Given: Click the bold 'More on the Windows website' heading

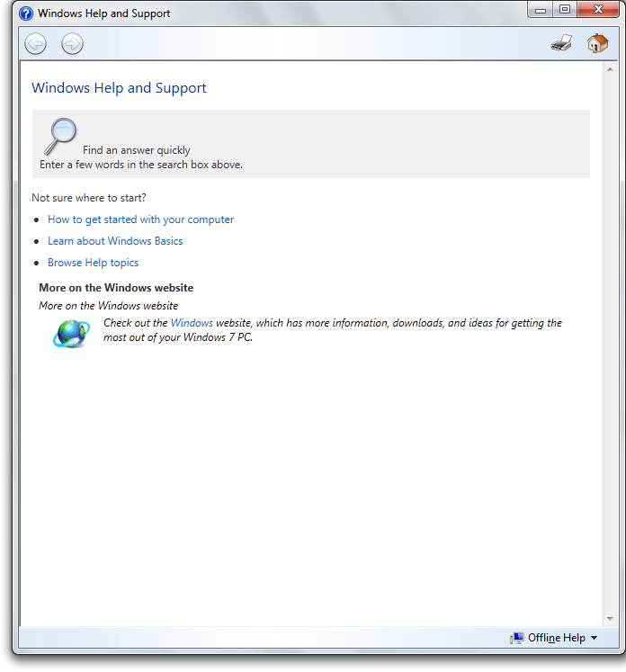Looking at the screenshot, I should pyautogui.click(x=116, y=288).
